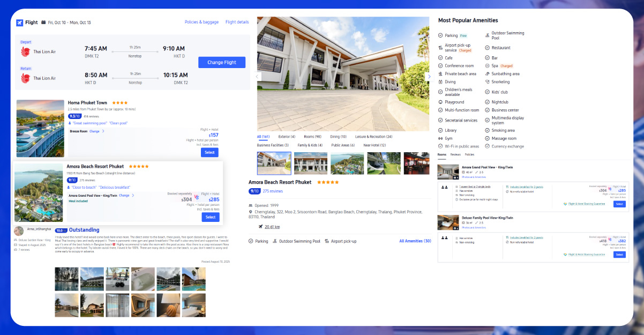Switch to the Reviews tab

pos(455,154)
